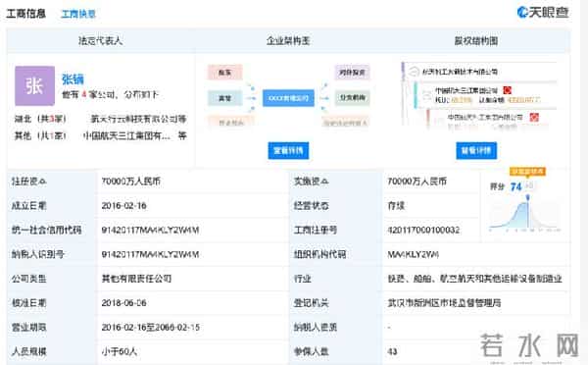Viewport: 588px width, 365px height.
Task: Click 注册资本 value 70000万人民币
Action: pos(131,182)
